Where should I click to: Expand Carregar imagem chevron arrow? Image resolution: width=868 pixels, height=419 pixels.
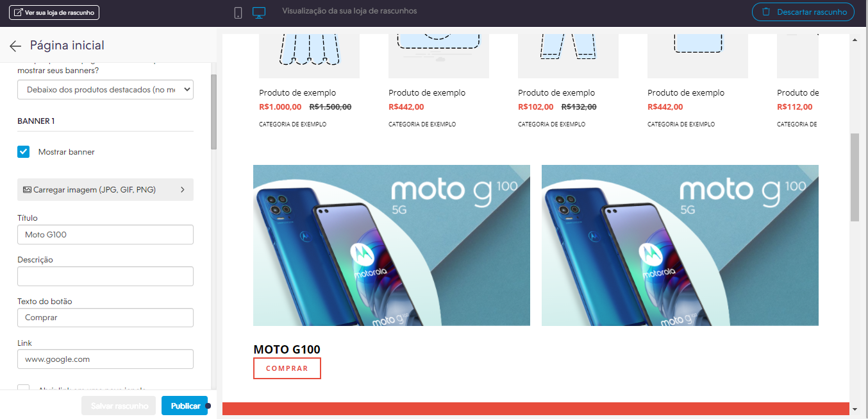[x=183, y=190]
